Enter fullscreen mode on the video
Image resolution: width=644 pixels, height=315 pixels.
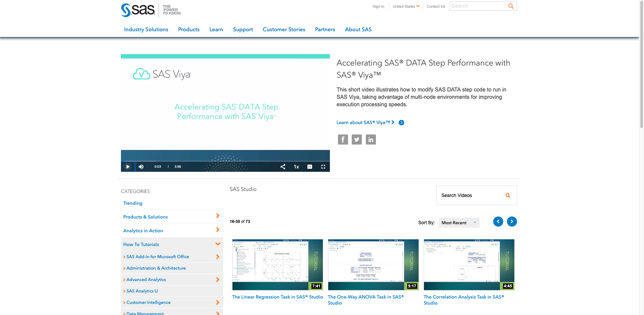323,167
